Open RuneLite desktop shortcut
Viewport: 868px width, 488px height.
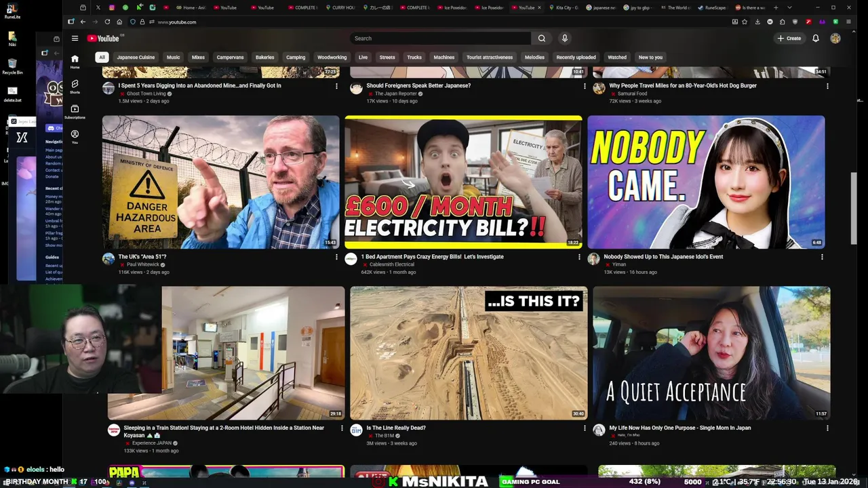[12, 11]
